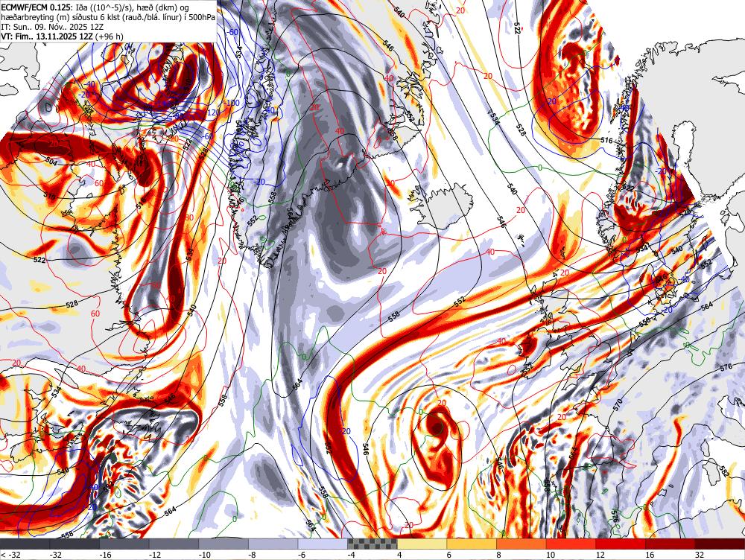Click the '-10' legend value label
The height and width of the screenshot is (560, 745).
205,555
